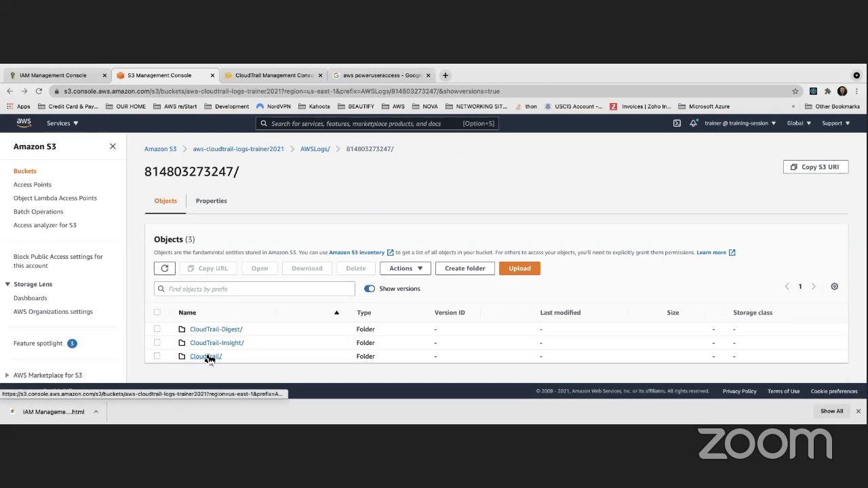Select all objects with header checkbox
868x488 pixels.
click(x=157, y=312)
